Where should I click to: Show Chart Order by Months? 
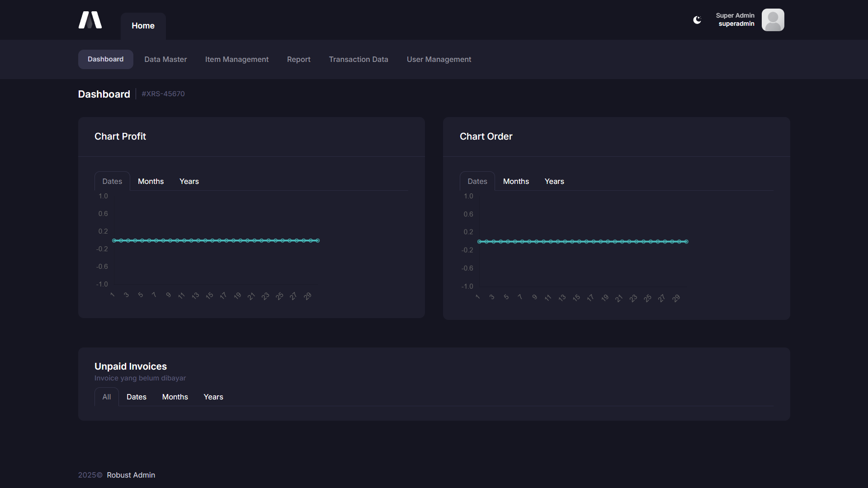[516, 181]
